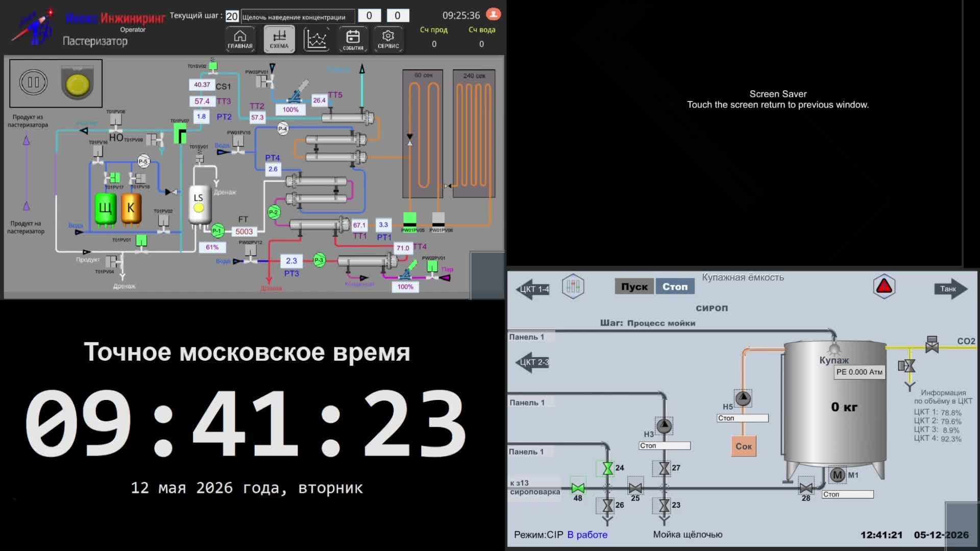Image resolution: width=980 pixels, height=551 pixels.
Task: Click the TT4 value 71.0
Action: [x=403, y=248]
